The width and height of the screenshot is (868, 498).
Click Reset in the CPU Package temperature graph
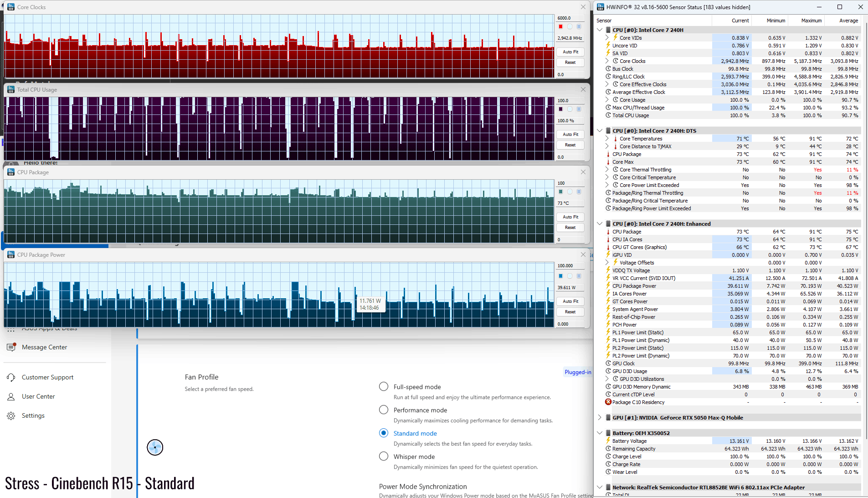point(570,227)
